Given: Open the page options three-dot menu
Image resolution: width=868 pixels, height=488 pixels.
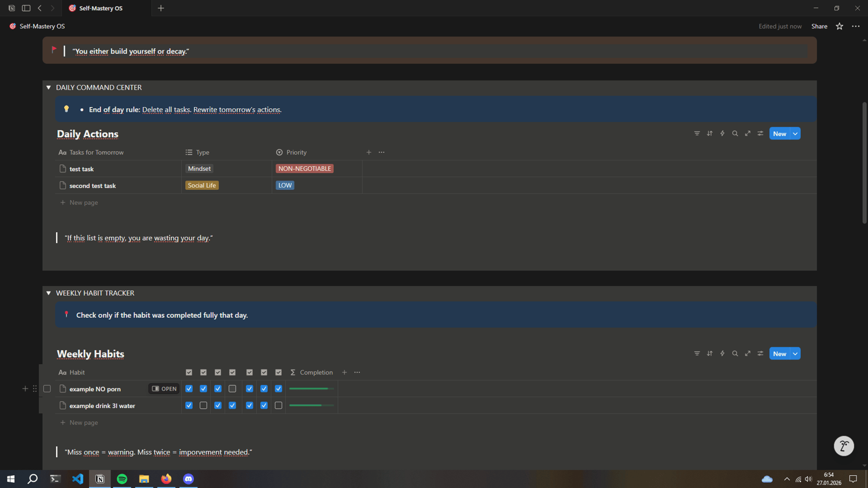Looking at the screenshot, I should point(856,26).
